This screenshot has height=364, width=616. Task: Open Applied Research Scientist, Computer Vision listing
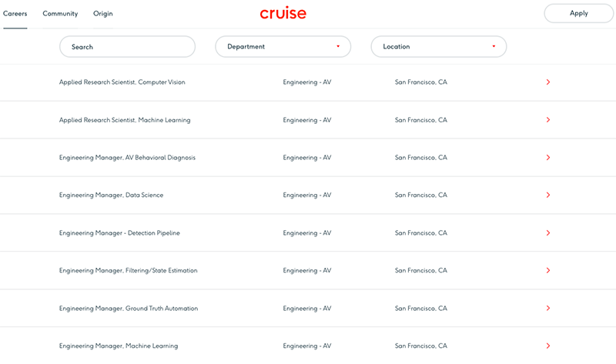[x=122, y=82]
